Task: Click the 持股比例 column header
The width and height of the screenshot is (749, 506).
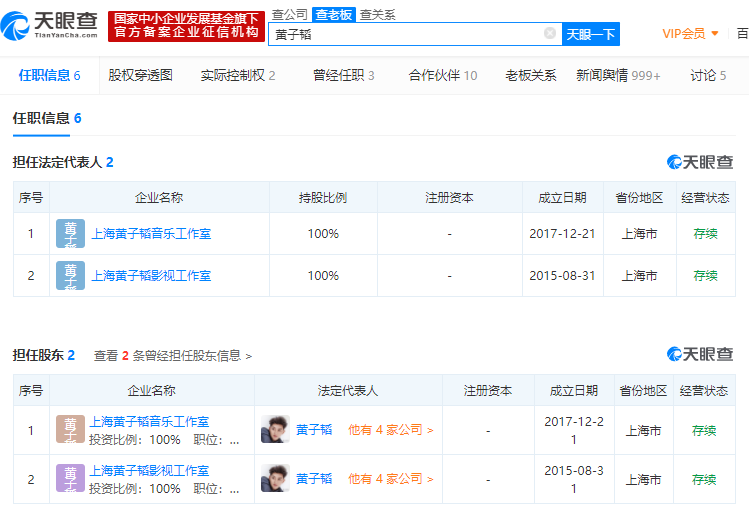Action: click(323, 197)
